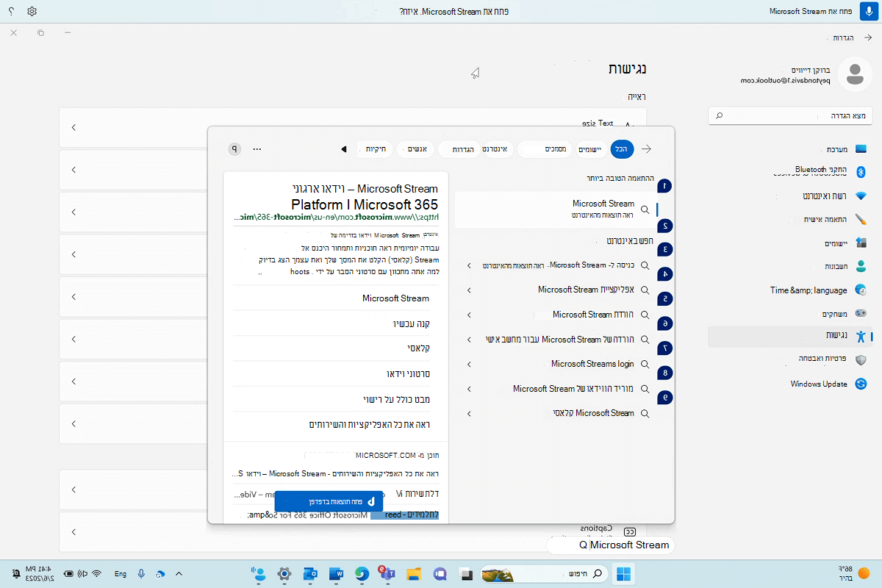Click the OneDrive tray icon
Image resolution: width=882 pixels, height=588 pixels.
coord(160,573)
